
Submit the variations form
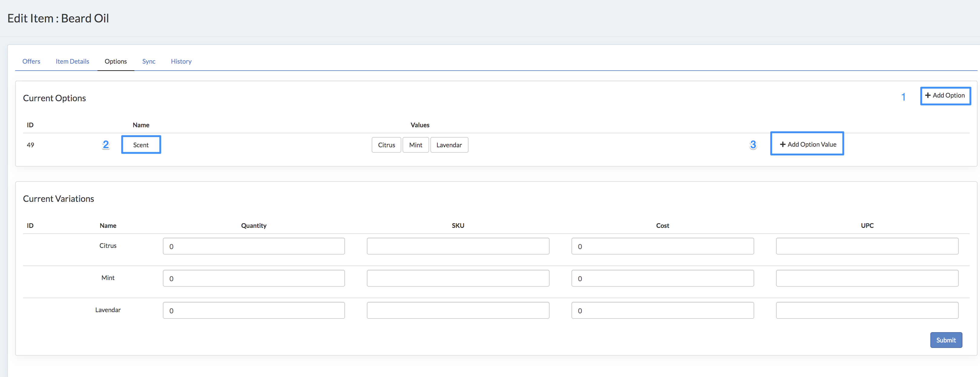click(x=946, y=340)
